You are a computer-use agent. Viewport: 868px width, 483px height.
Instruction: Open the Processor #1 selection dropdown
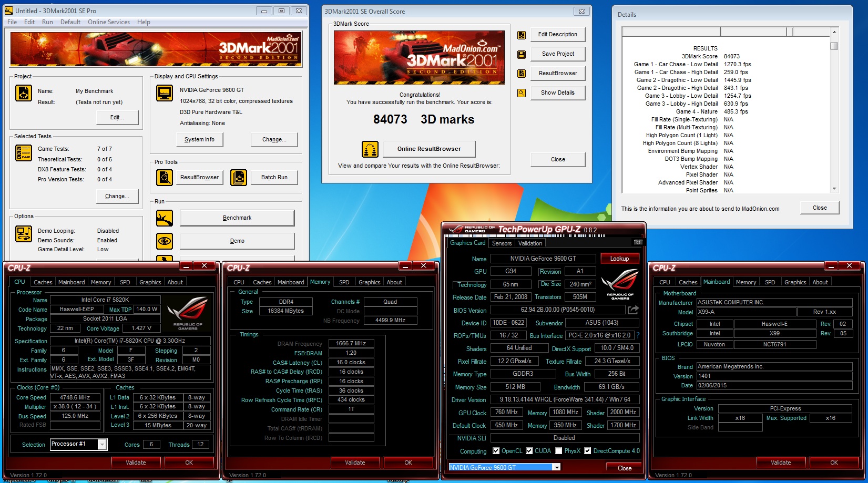(x=103, y=445)
